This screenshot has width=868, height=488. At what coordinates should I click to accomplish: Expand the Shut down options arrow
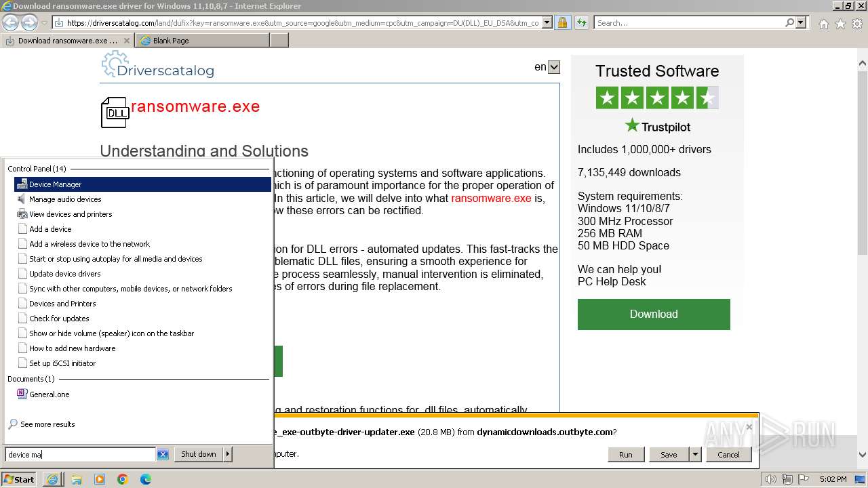(x=227, y=454)
